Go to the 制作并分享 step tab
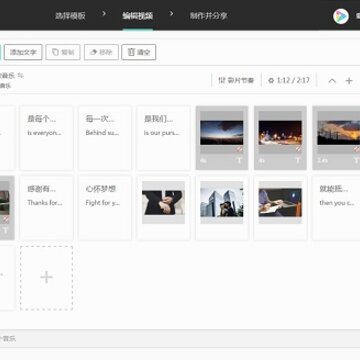Viewport: 360px width, 360px height. tap(208, 16)
